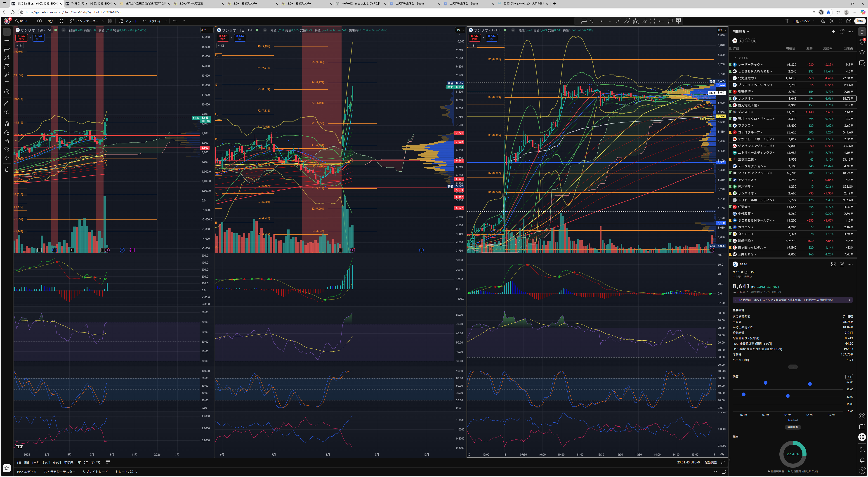The height and width of the screenshot is (477, 868).
Task: Select the ruler measure tool
Action: tap(7, 103)
